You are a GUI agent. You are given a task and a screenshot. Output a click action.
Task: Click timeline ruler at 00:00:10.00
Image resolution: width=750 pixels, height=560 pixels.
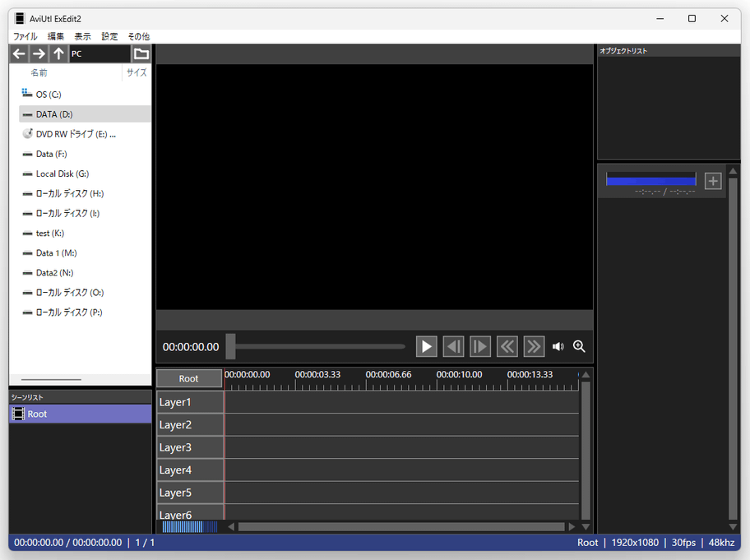459,374
